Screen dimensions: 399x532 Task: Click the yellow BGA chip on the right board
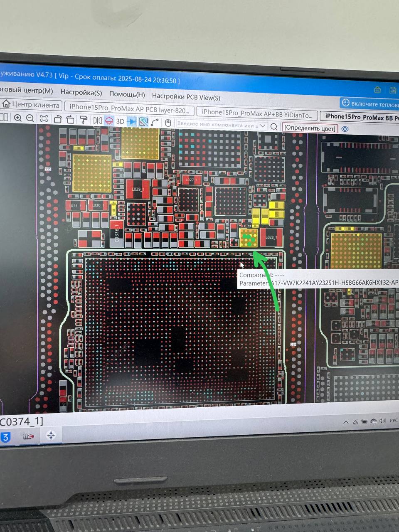356,251
